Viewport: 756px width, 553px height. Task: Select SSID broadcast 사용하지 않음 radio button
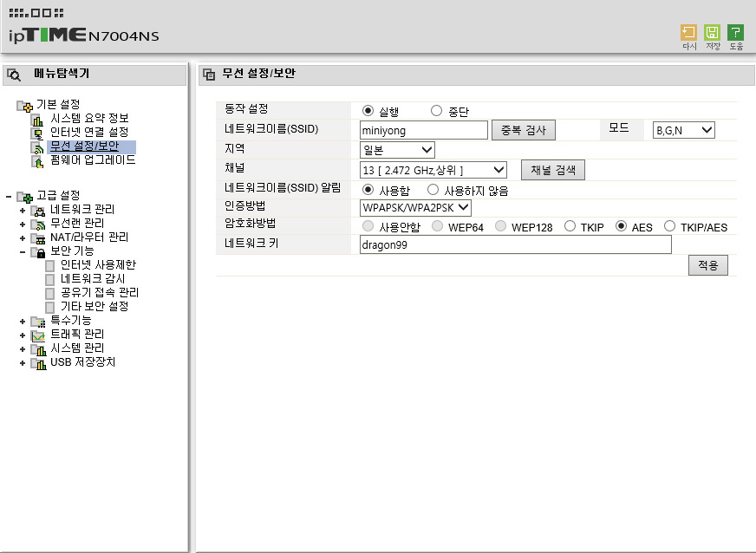coord(433,190)
